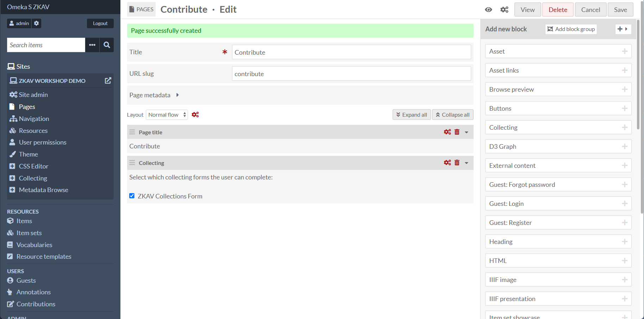Open the Sites heading link
The image size is (644, 319).
coord(19,66)
